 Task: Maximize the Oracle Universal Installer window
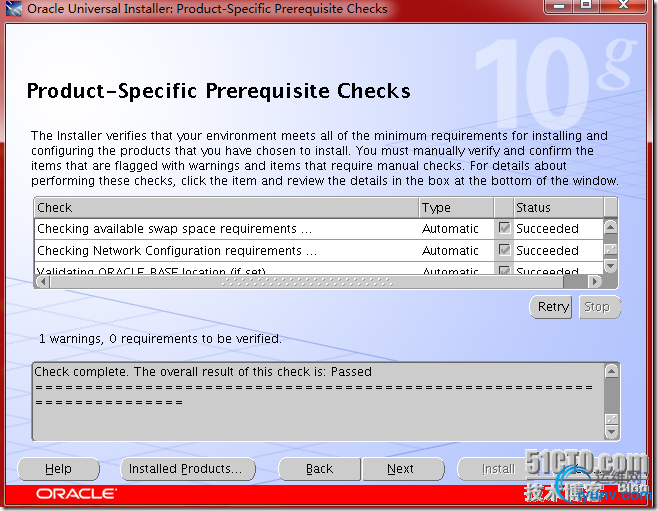tap(586, 6)
